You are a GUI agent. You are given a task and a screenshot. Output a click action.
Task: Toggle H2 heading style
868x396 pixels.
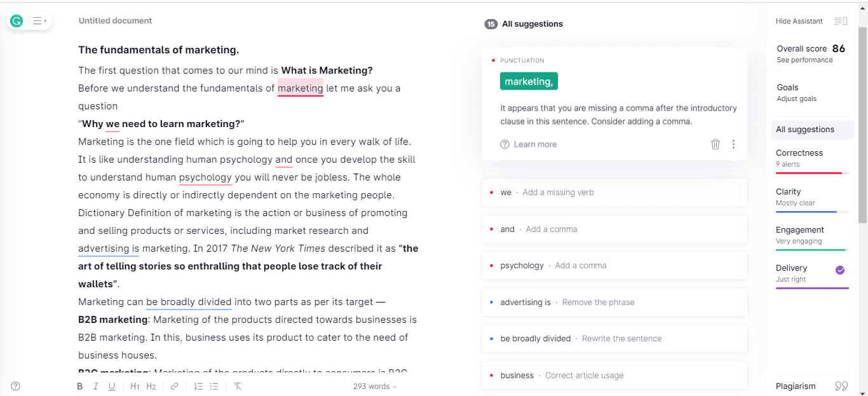tap(151, 386)
